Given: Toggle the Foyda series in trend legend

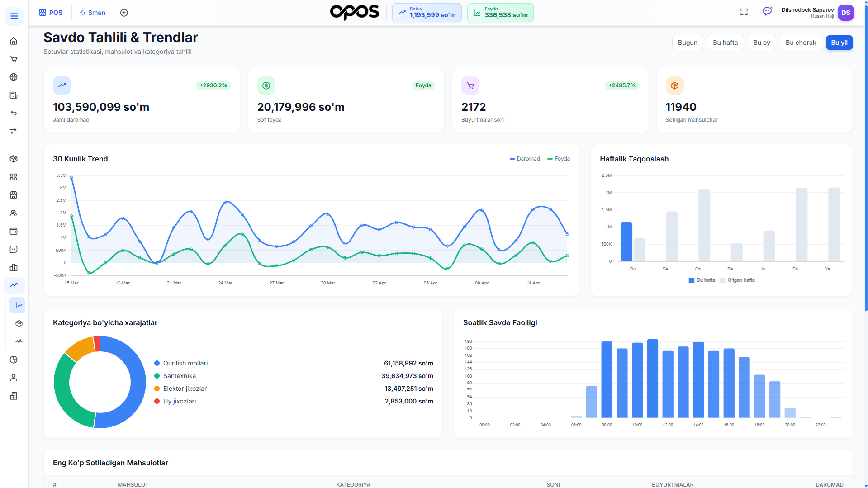Looking at the screenshot, I should (x=559, y=159).
